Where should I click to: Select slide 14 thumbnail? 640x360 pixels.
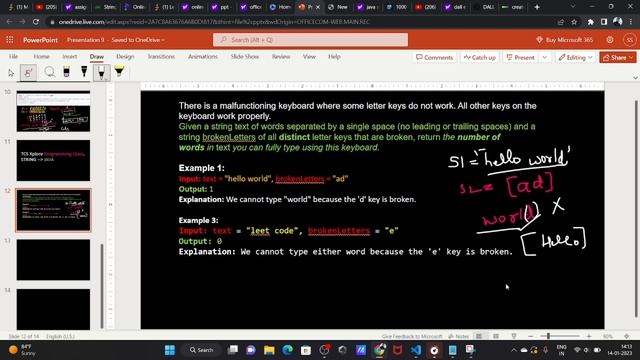coord(53,309)
